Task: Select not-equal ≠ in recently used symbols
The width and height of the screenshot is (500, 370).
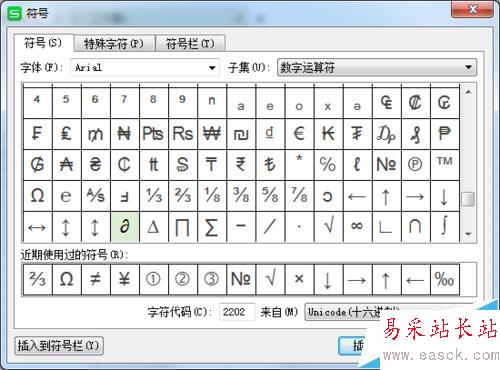Action: 96,279
